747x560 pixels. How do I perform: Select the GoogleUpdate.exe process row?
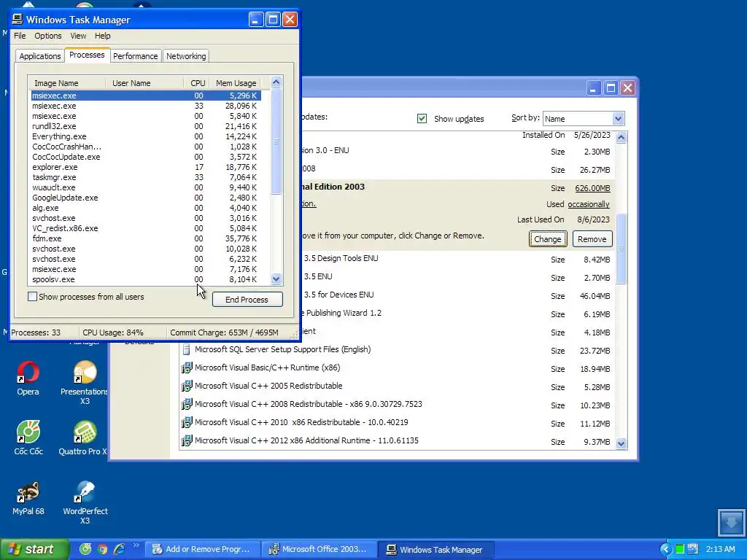click(x=146, y=198)
